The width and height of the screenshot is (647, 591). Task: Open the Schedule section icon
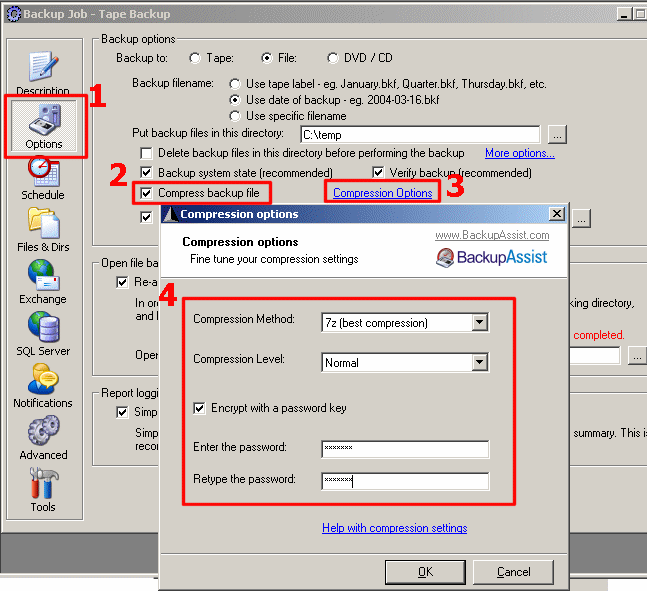pyautogui.click(x=43, y=171)
